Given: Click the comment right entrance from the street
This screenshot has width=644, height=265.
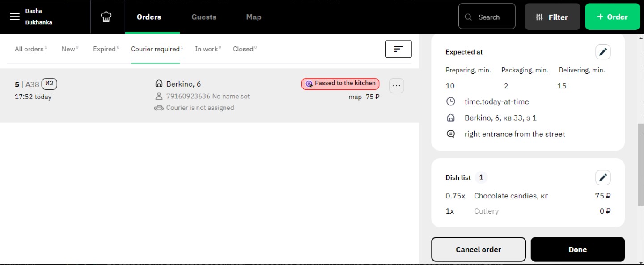Looking at the screenshot, I should click(x=515, y=134).
